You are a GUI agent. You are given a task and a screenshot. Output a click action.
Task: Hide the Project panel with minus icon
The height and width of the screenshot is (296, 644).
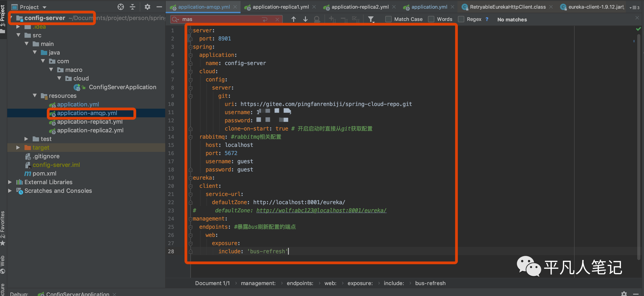coord(159,7)
